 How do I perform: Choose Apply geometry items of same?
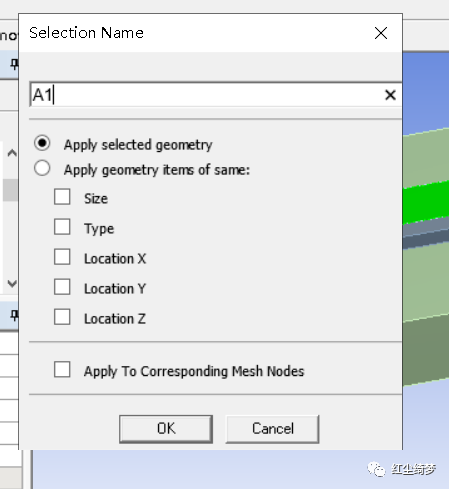42,168
